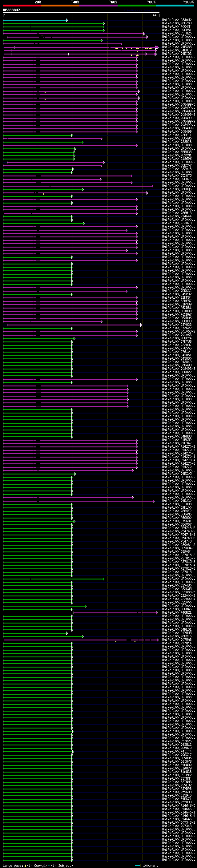
Task: Pick the UniRef100_C3ZQJ8 label
Action: pyautogui.click(x=177, y=169)
